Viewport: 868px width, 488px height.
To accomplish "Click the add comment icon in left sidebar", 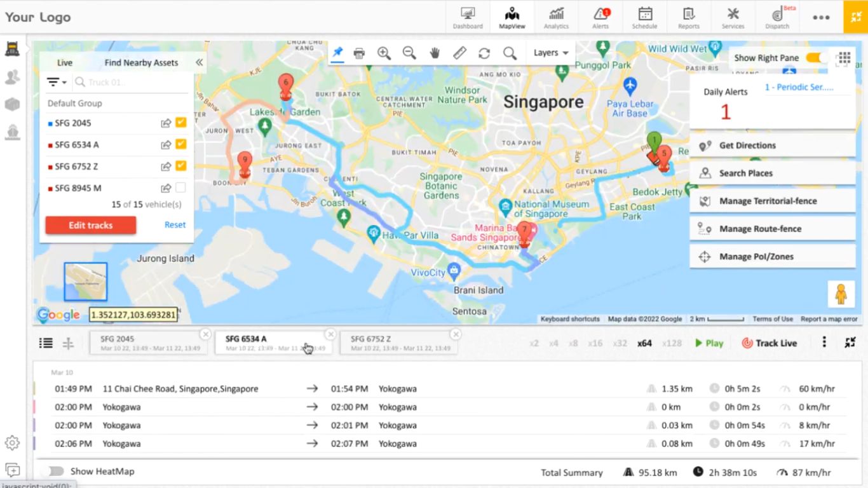I will click(x=12, y=470).
